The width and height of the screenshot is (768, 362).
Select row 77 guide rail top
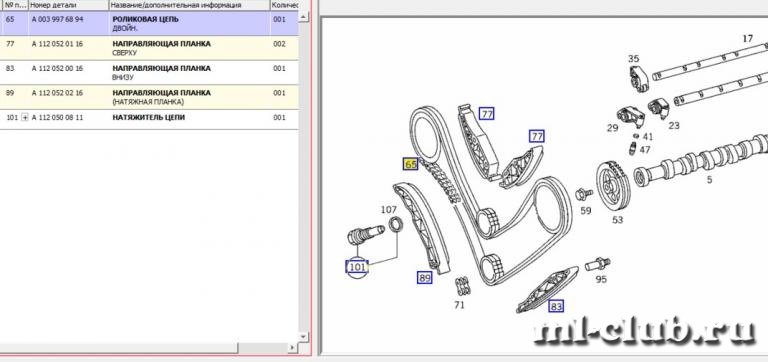coord(149,48)
